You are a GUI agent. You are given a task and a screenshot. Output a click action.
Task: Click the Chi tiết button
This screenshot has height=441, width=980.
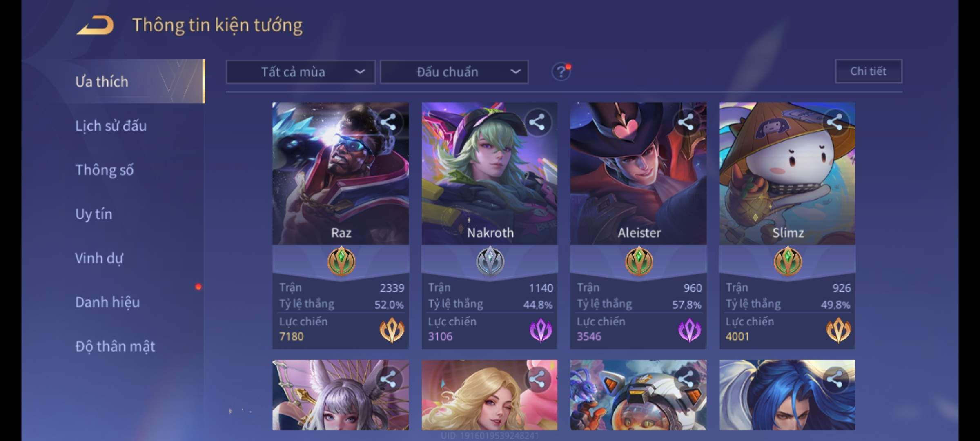coord(869,71)
